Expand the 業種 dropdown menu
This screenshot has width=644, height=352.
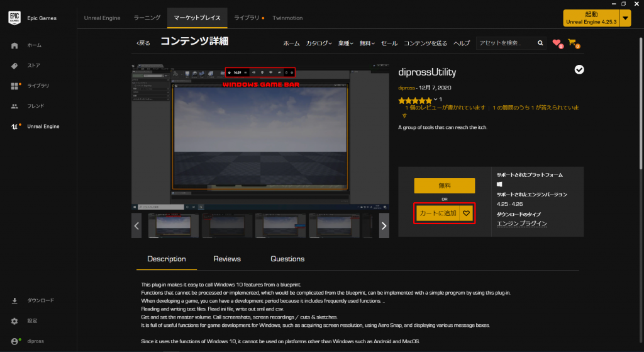click(x=345, y=43)
